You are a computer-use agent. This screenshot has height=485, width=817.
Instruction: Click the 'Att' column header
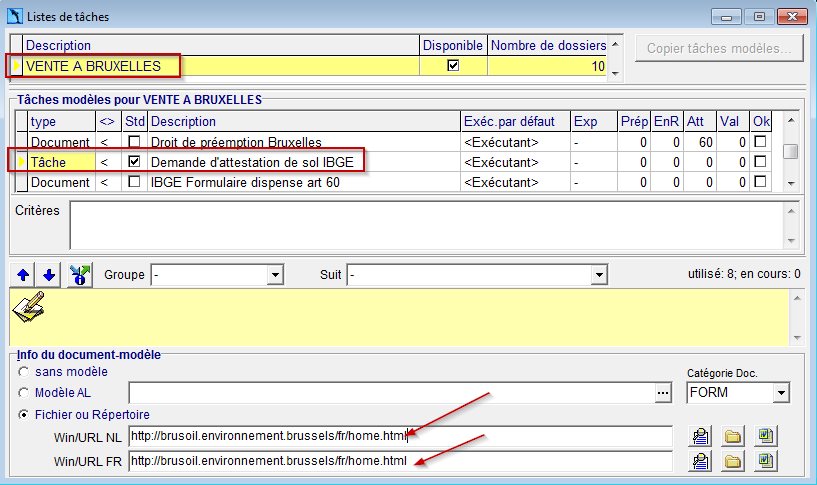(699, 121)
